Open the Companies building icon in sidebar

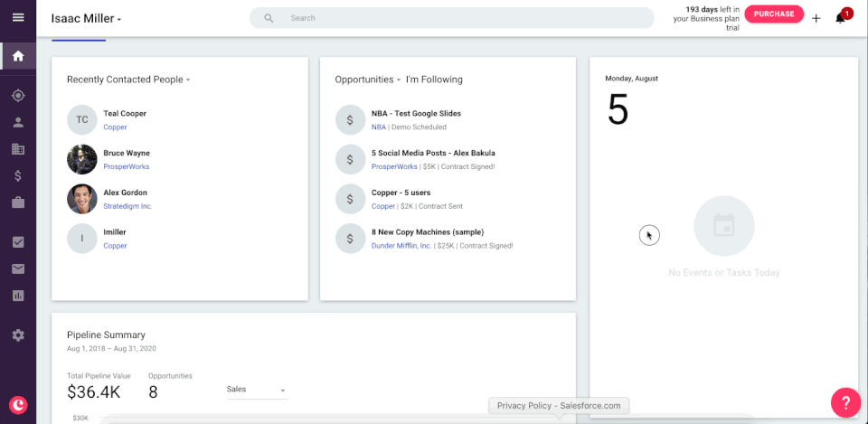[x=18, y=149]
